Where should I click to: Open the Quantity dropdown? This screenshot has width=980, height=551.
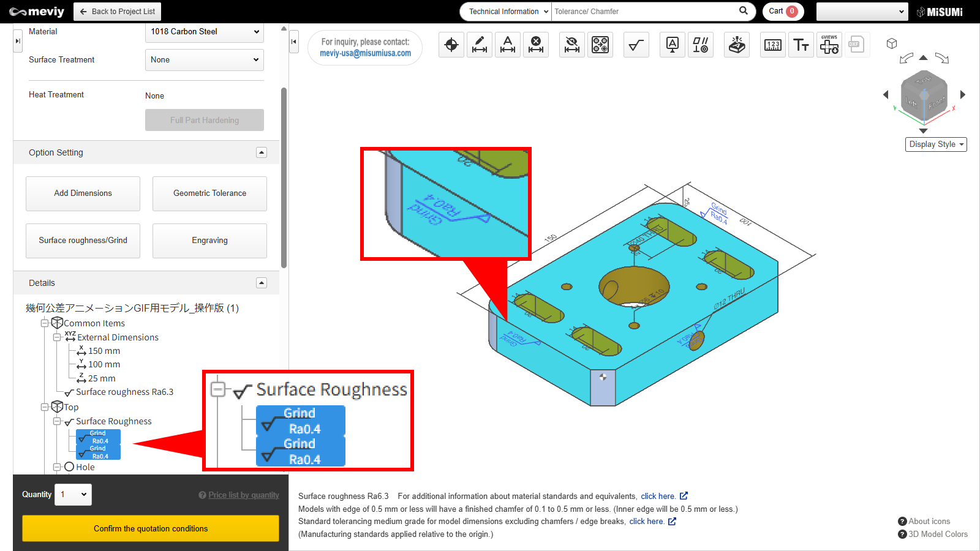pyautogui.click(x=73, y=495)
